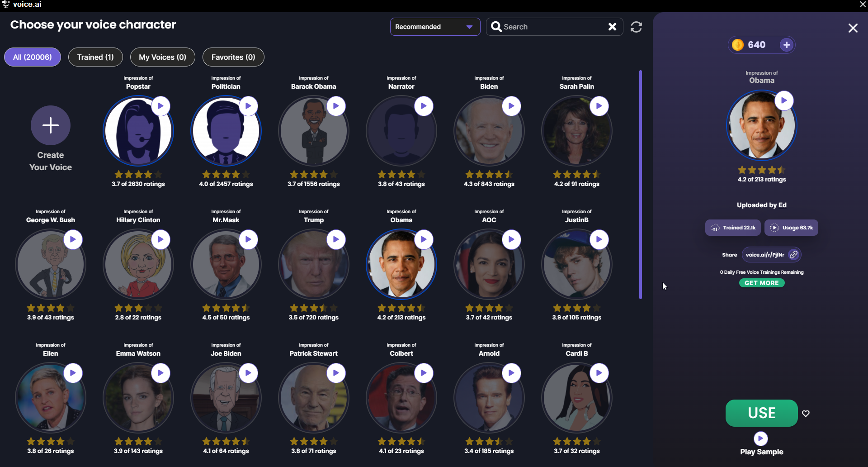This screenshot has height=467, width=868.
Task: Select the Obama voice thumbnail in grid
Action: tap(401, 264)
